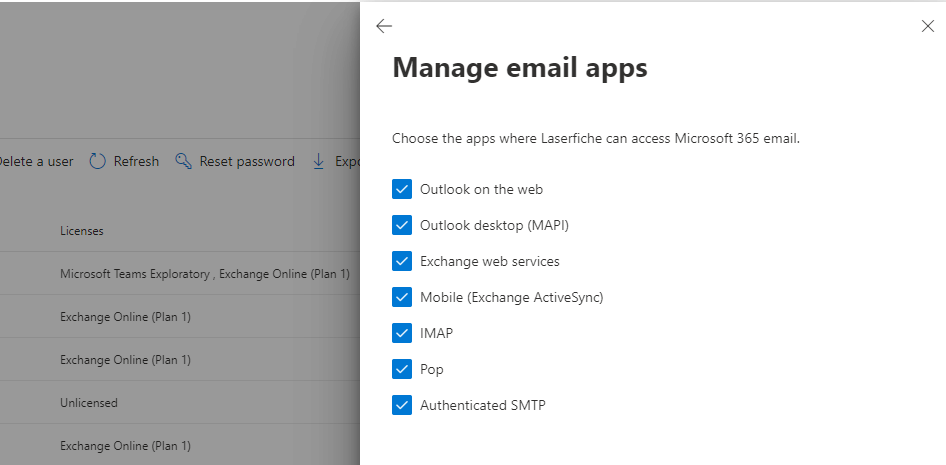
Task: Uncheck Outlook on the web
Action: 402,189
